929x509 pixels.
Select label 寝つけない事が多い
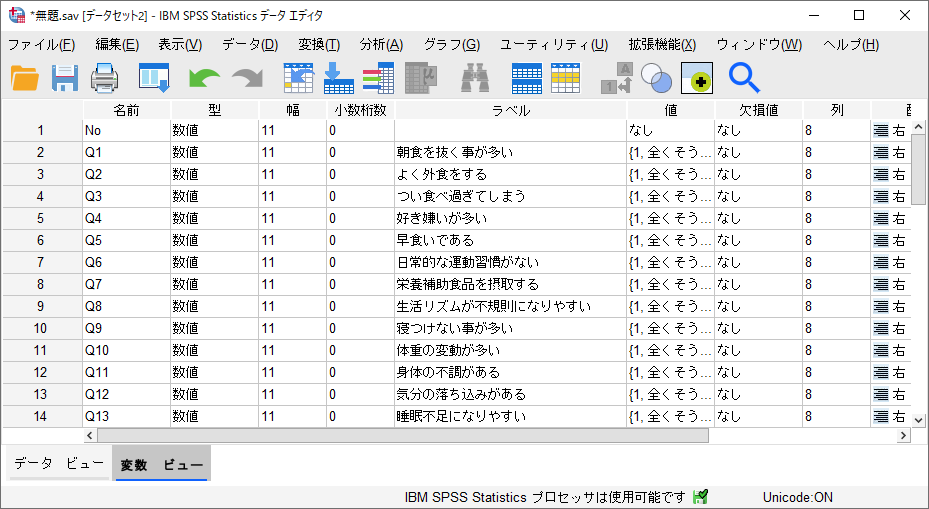coord(454,328)
